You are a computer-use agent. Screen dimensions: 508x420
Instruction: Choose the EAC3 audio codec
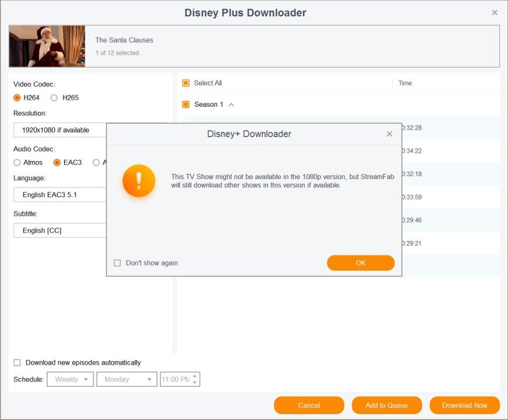pyautogui.click(x=57, y=163)
